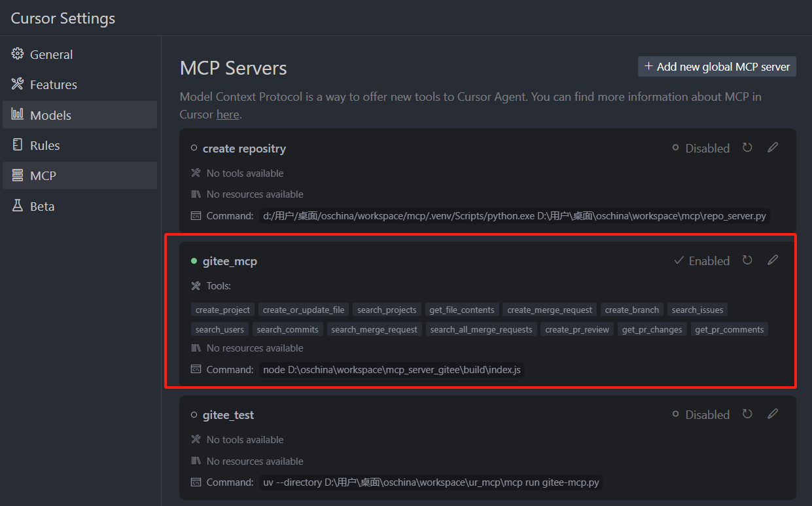812x506 pixels.
Task: Open the Beta settings section
Action: (41, 206)
